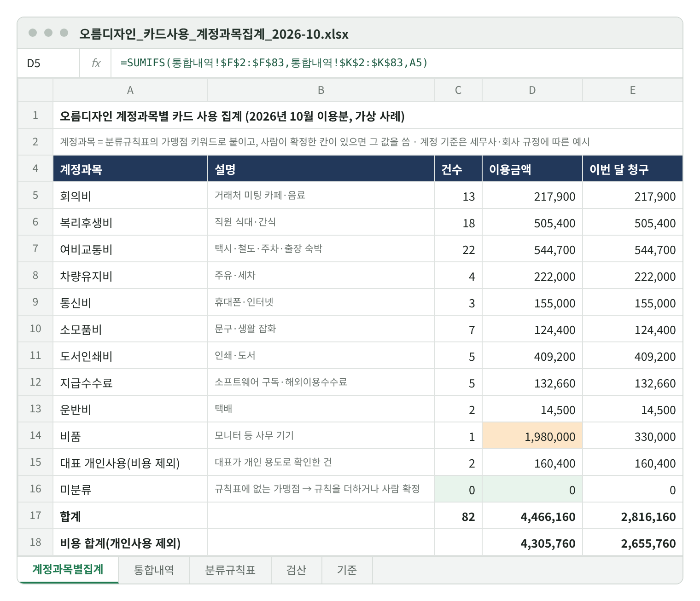Select the 여비교통비 cell
Screen dimensions: 700x601
[130, 249]
